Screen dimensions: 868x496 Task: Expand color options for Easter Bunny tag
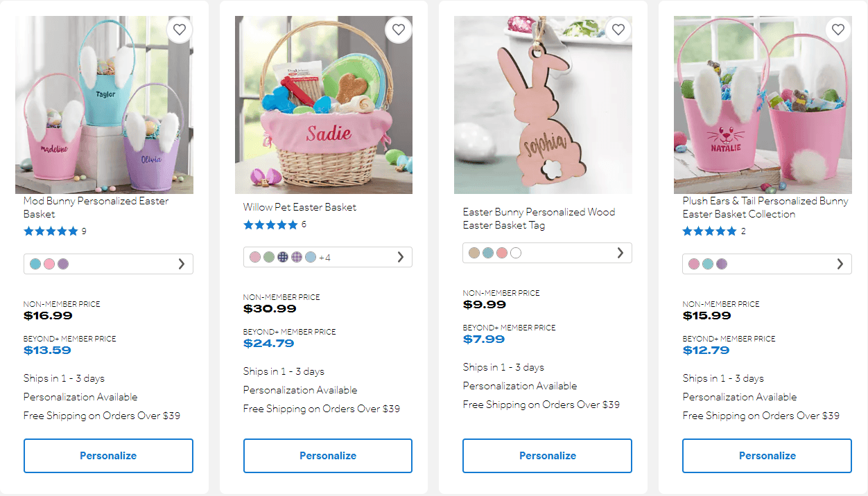(x=620, y=253)
